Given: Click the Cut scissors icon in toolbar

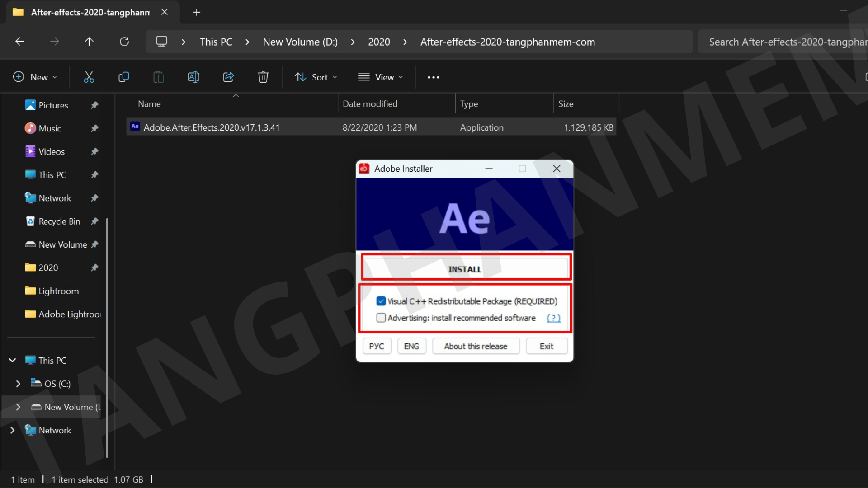Looking at the screenshot, I should [89, 77].
